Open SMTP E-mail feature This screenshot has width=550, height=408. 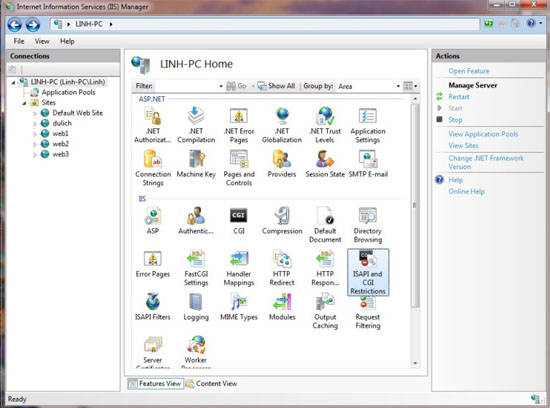pos(368,164)
